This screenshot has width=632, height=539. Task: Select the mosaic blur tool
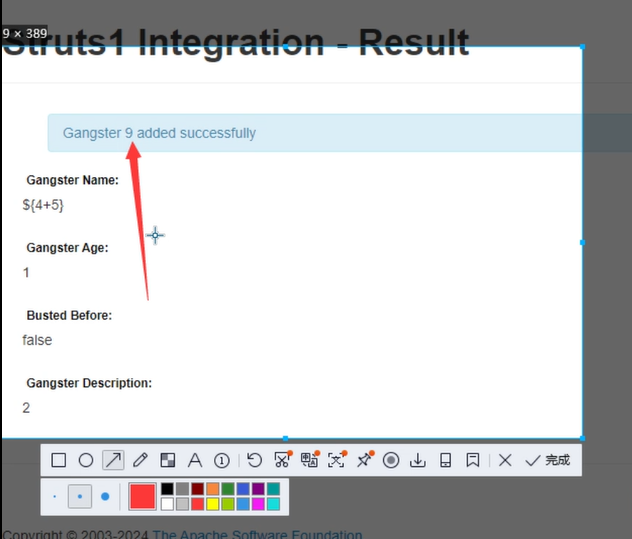(x=168, y=460)
